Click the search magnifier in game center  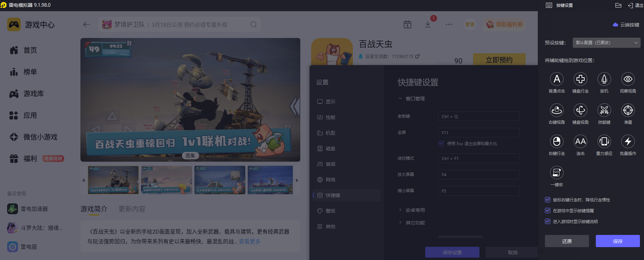coord(253,25)
